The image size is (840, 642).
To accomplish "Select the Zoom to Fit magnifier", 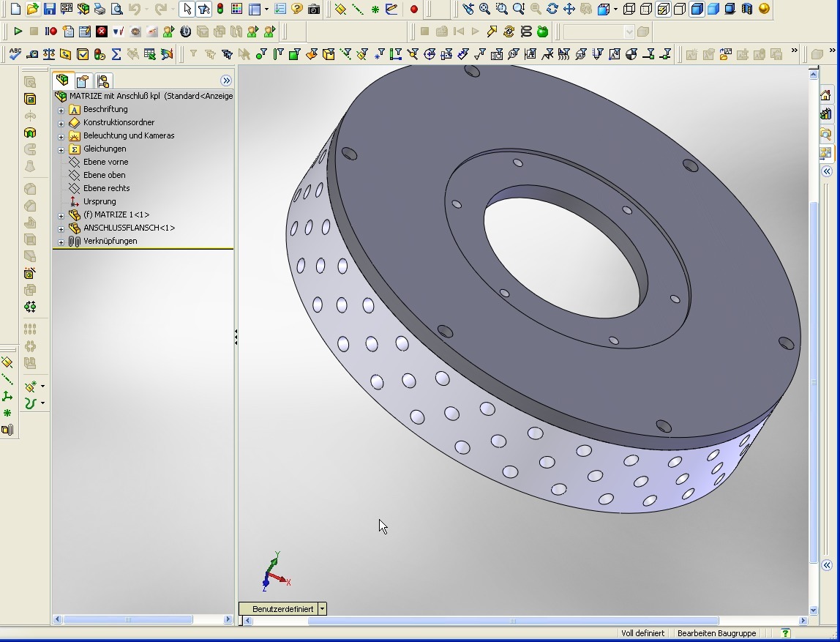I will (x=484, y=10).
